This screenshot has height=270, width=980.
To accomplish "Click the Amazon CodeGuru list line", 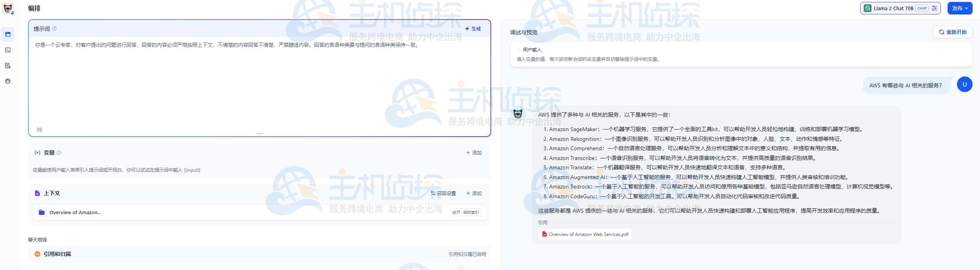I will [673, 196].
